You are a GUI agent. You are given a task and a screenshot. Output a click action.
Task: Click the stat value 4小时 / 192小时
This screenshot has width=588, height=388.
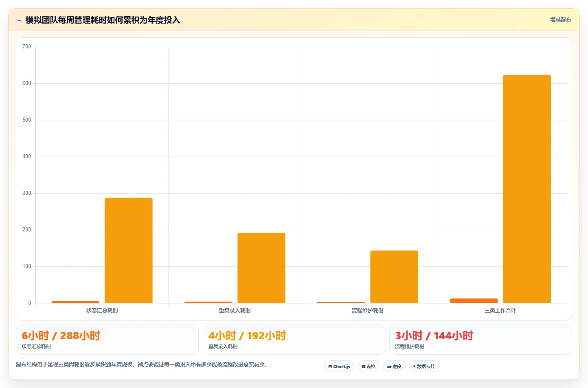(x=247, y=336)
